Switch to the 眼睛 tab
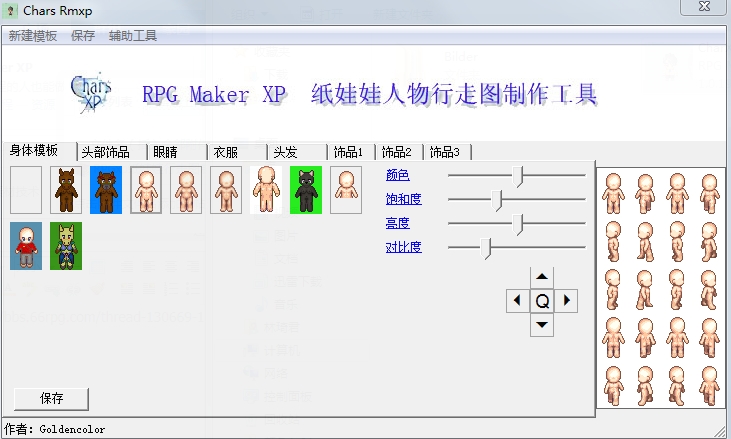Image resolution: width=731 pixels, height=439 pixels. [177, 152]
